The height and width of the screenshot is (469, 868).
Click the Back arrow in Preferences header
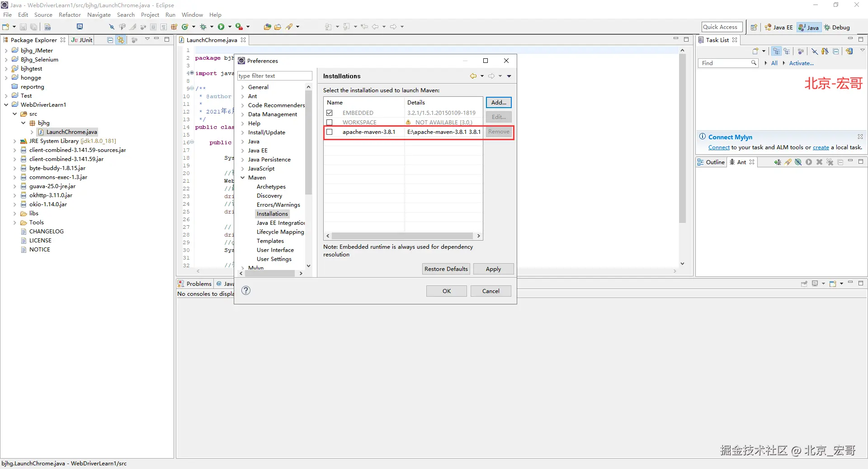(x=473, y=76)
